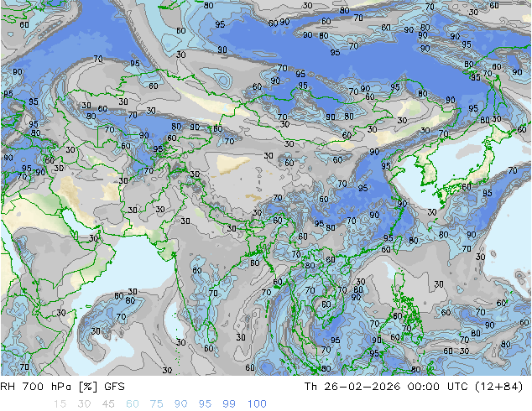Click the "RH 700 hPa [%]" title text
532x411 pixels.
[x=49, y=387]
